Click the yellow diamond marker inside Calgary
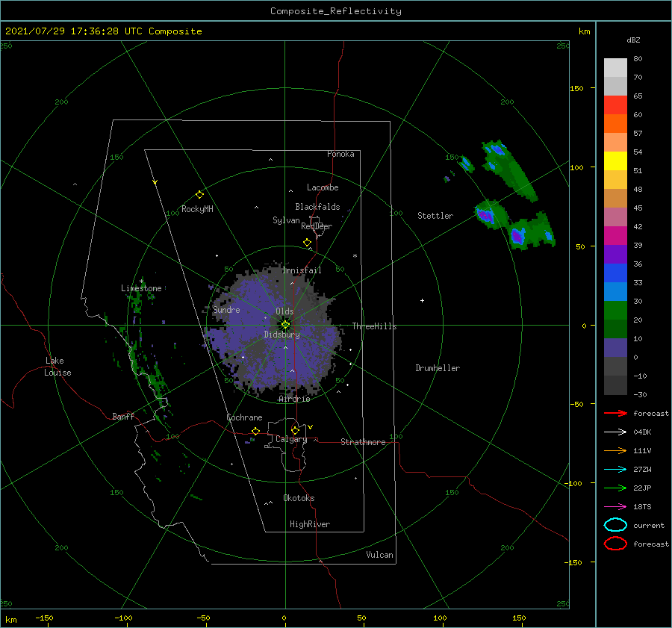The height and width of the screenshot is (628, 672). 295,430
